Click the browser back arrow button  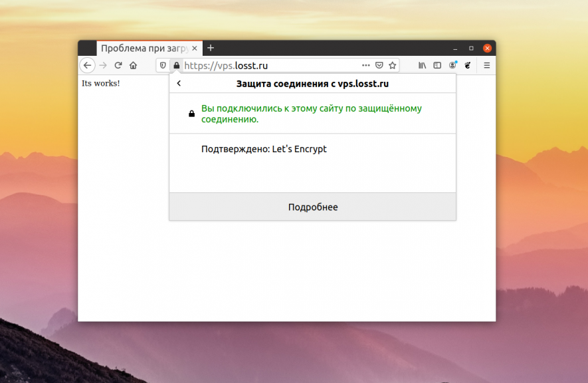87,65
